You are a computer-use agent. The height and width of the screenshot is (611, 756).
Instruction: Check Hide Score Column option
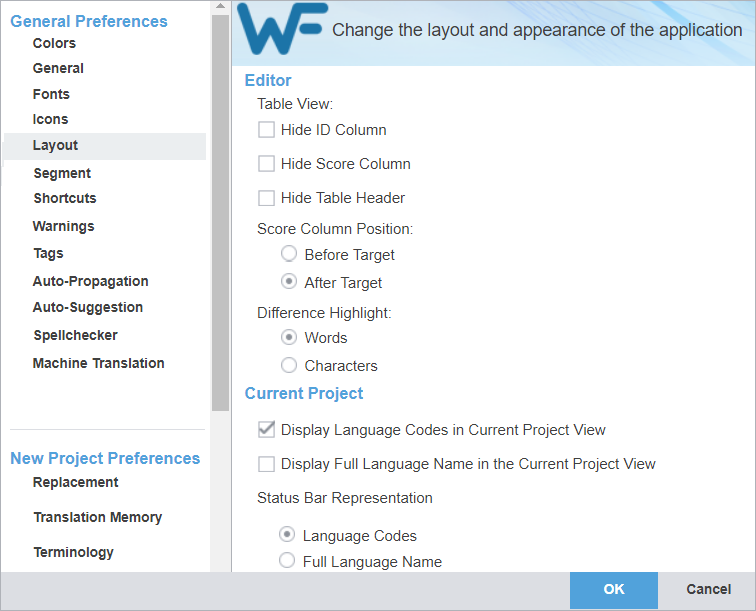click(266, 164)
